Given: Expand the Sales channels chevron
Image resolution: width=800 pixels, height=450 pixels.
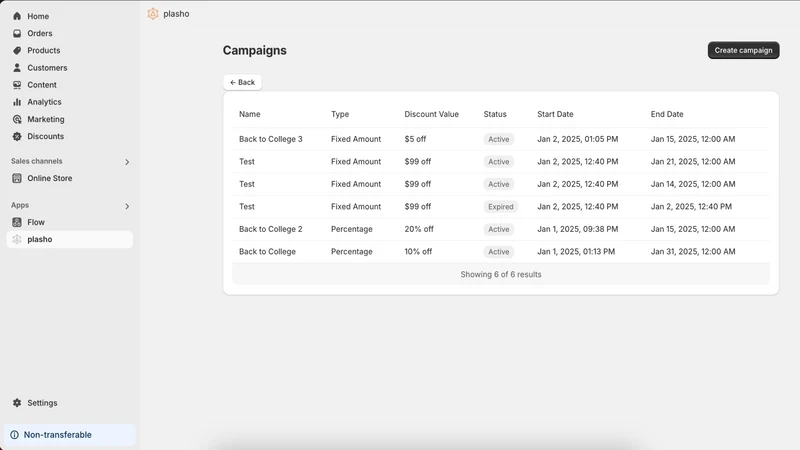Looking at the screenshot, I should point(127,162).
